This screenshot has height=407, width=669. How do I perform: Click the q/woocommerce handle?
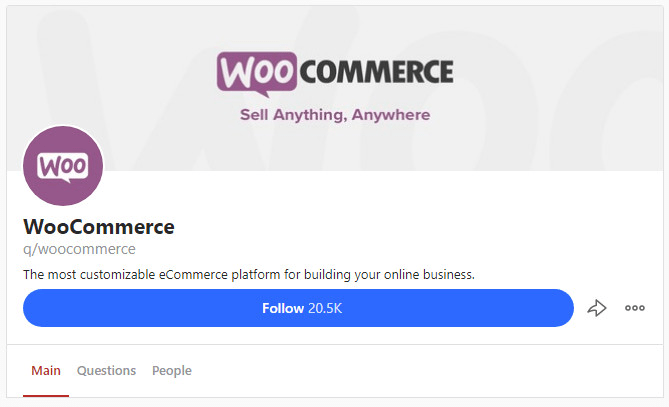79,249
